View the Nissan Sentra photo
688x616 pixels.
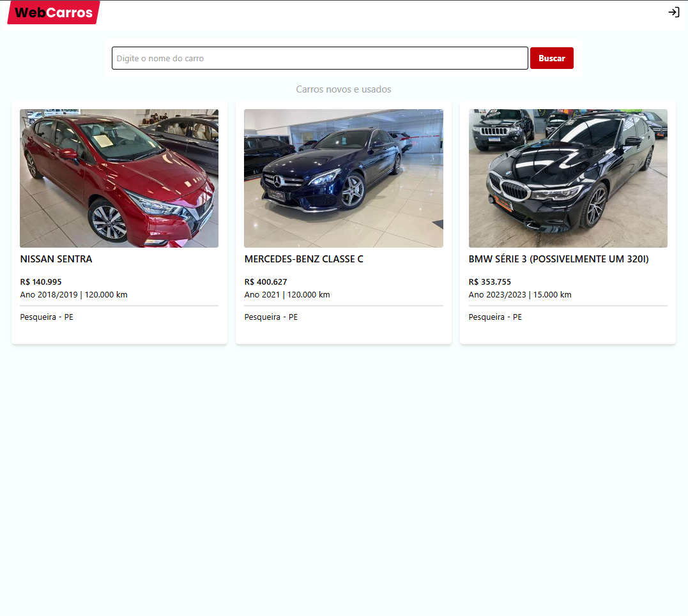tap(119, 177)
